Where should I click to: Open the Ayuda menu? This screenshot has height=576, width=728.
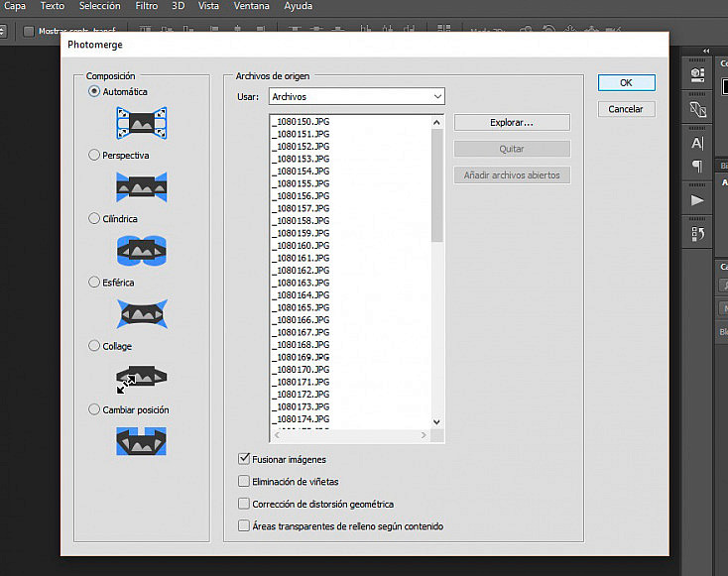[x=299, y=6]
